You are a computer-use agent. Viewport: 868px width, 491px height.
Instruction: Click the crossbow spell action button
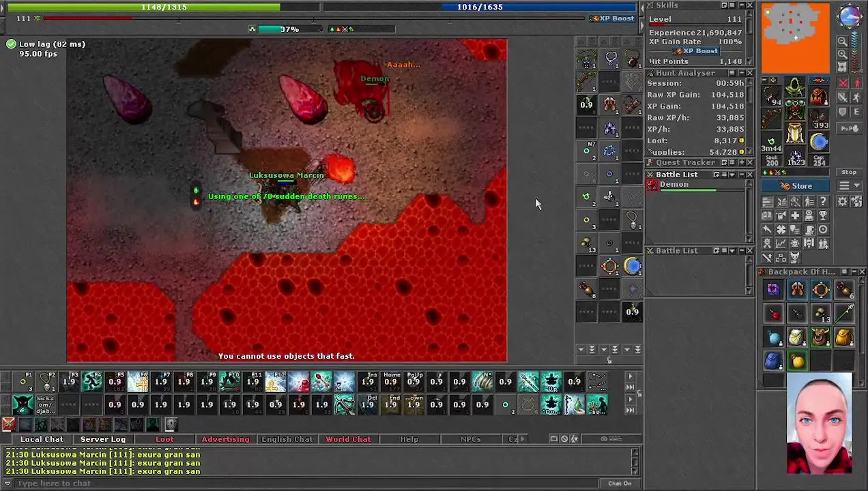coord(344,404)
